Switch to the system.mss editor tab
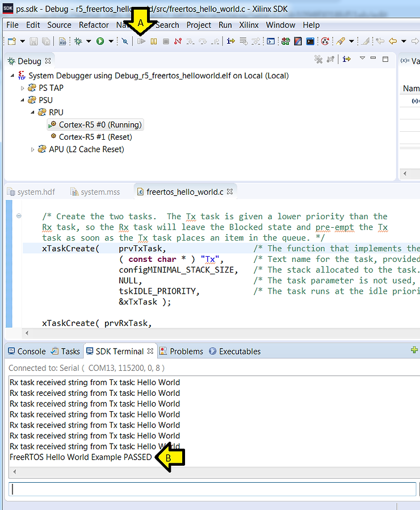This screenshot has width=420, height=510. (95, 192)
